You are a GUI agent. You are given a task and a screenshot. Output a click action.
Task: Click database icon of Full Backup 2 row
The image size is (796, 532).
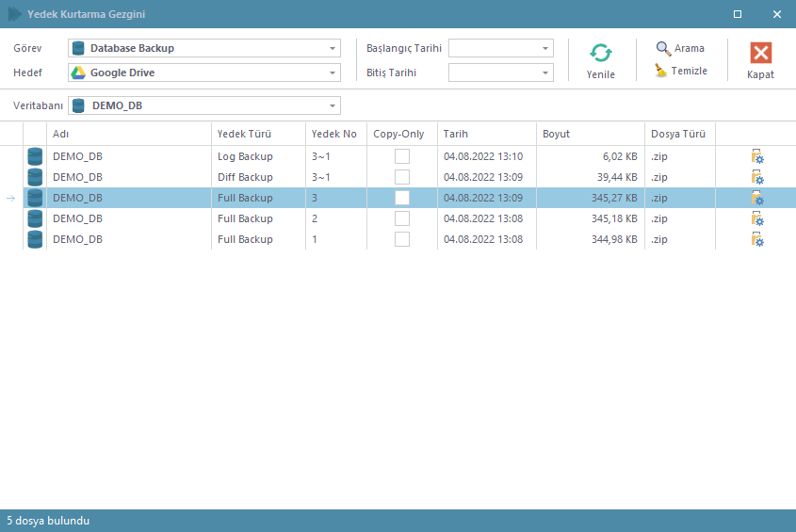click(36, 218)
